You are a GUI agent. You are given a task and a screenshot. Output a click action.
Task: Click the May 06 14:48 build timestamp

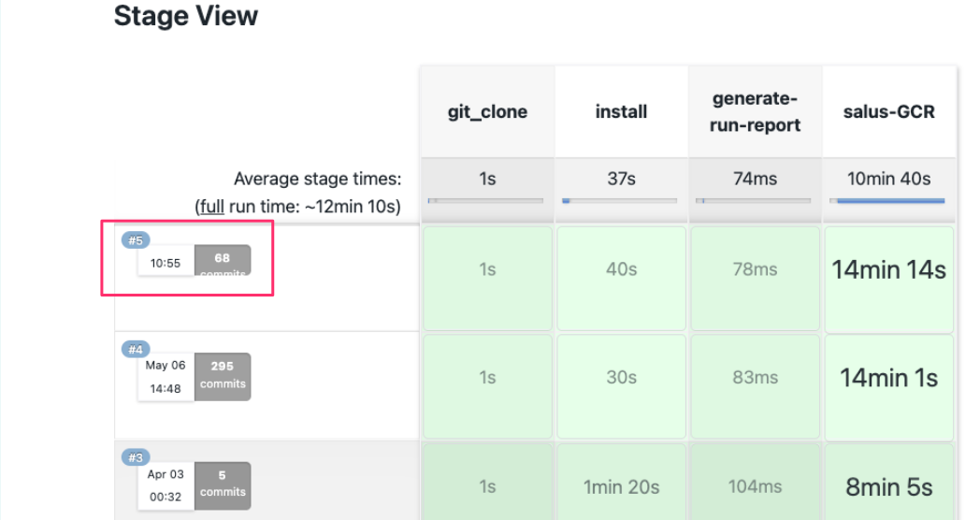tap(166, 376)
